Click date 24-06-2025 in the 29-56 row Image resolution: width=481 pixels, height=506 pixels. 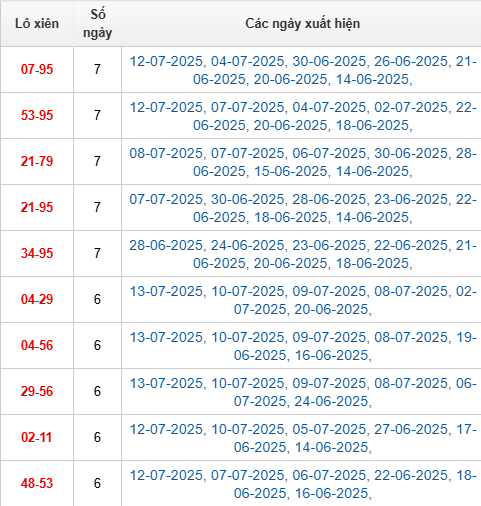coord(332,401)
